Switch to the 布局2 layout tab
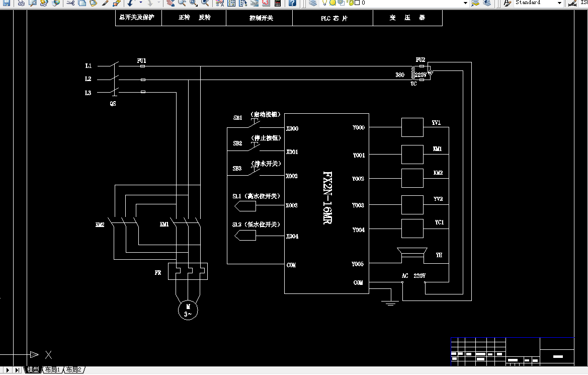The height and width of the screenshot is (375, 588). (74, 370)
